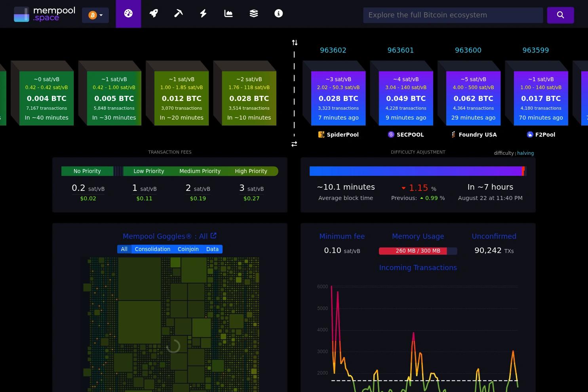Open the about info icon
The height and width of the screenshot is (392, 588).
click(279, 13)
